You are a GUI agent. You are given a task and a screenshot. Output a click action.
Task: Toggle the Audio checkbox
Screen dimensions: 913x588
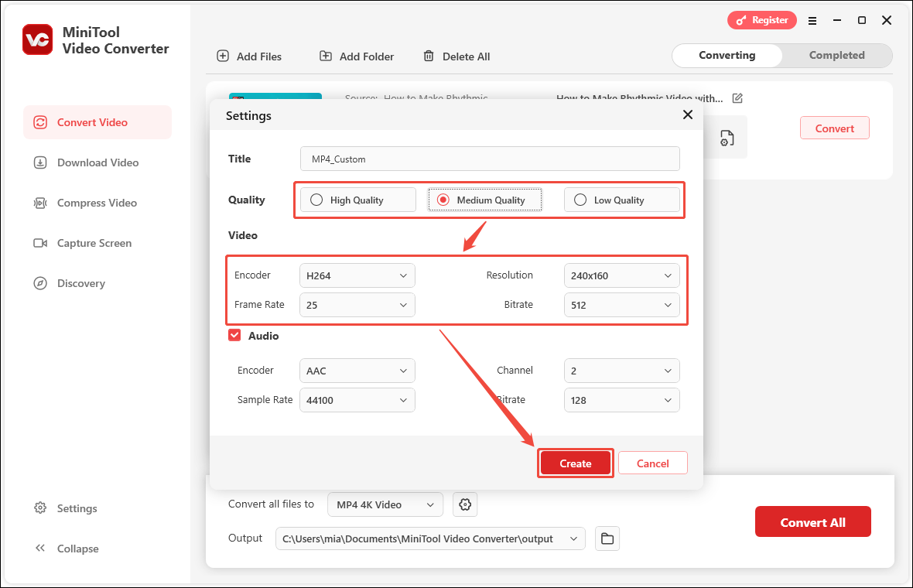click(x=234, y=335)
